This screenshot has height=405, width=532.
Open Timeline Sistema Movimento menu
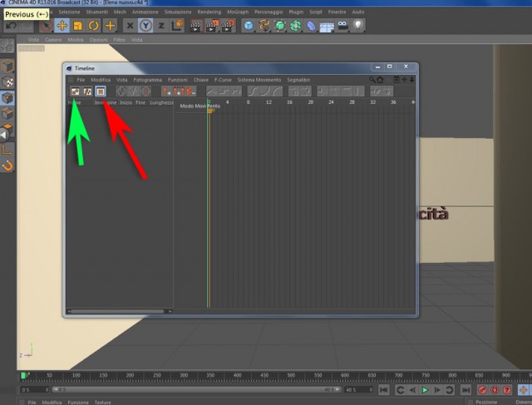point(259,80)
